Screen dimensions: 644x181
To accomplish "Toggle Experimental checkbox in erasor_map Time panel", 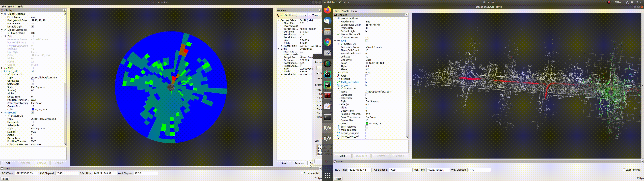I will (624, 170).
